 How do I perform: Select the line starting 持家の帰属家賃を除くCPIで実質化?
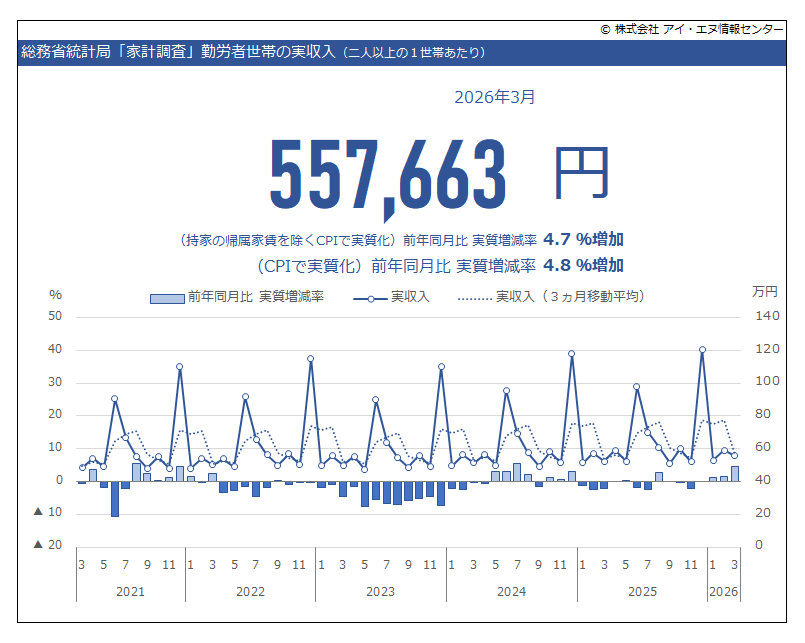pyautogui.click(x=358, y=240)
